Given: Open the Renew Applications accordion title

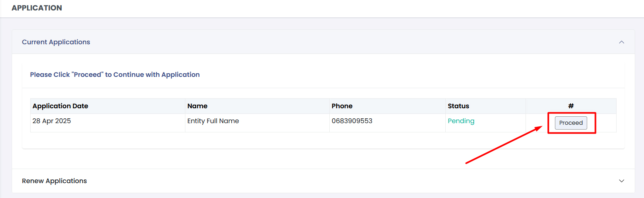Looking at the screenshot, I should (54, 181).
